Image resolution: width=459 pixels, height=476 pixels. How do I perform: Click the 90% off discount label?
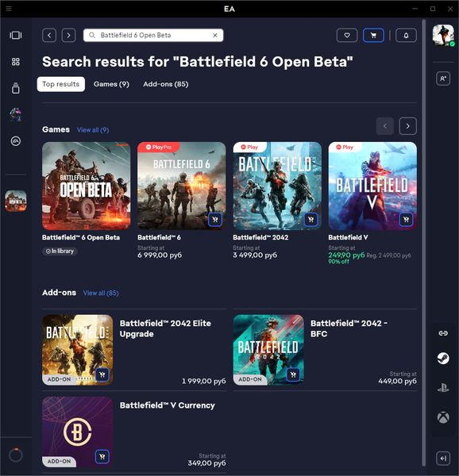(339, 262)
